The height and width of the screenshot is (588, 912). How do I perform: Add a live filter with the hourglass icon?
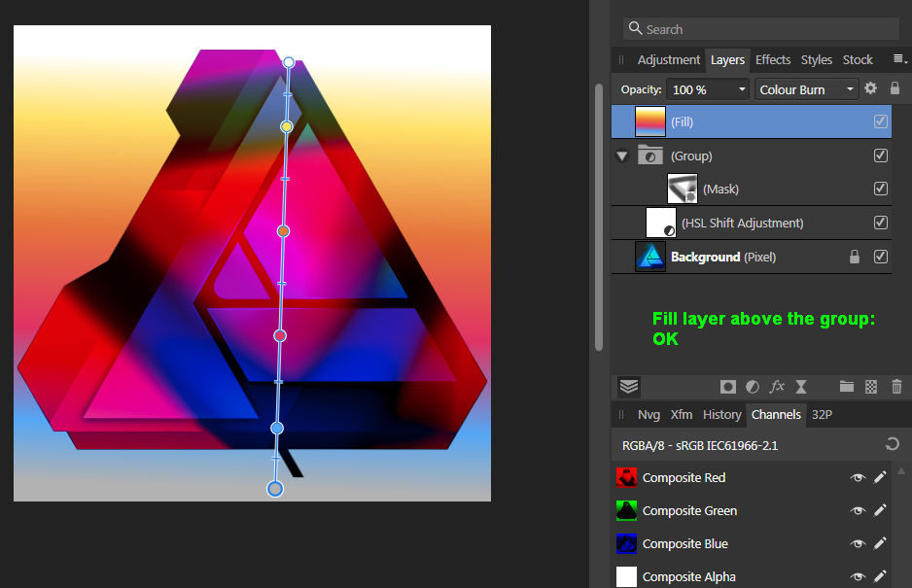point(801,387)
